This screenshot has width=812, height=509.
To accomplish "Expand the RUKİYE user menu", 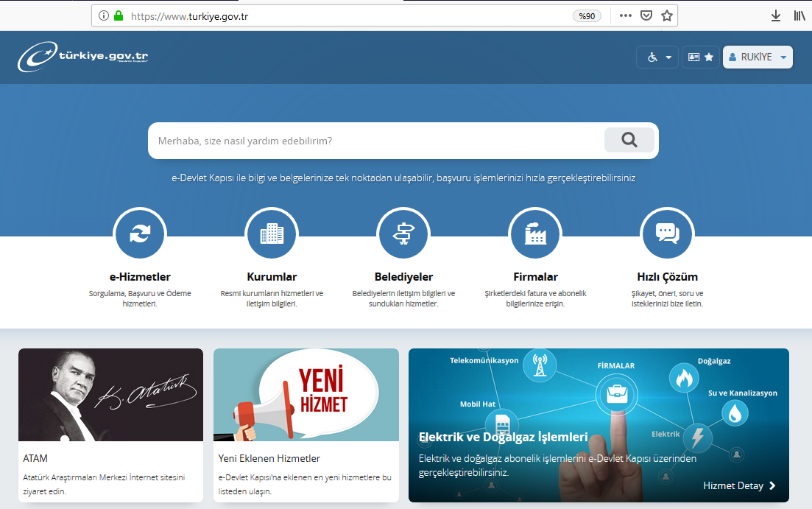I will tap(758, 57).
